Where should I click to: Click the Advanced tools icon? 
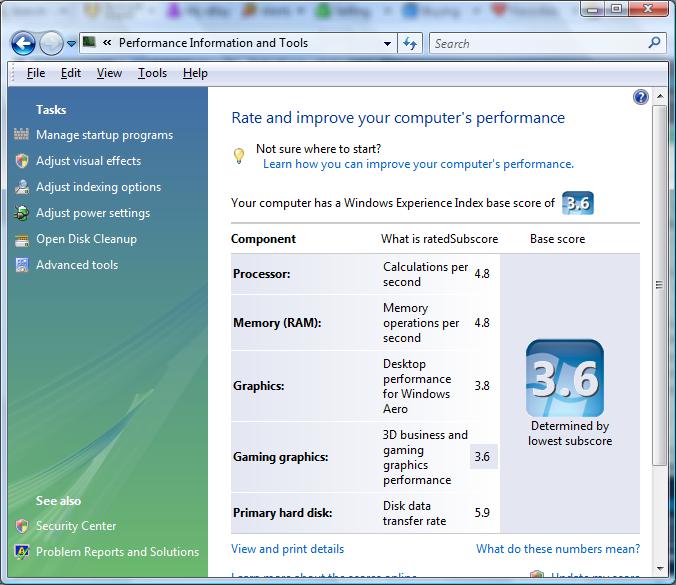[22, 265]
